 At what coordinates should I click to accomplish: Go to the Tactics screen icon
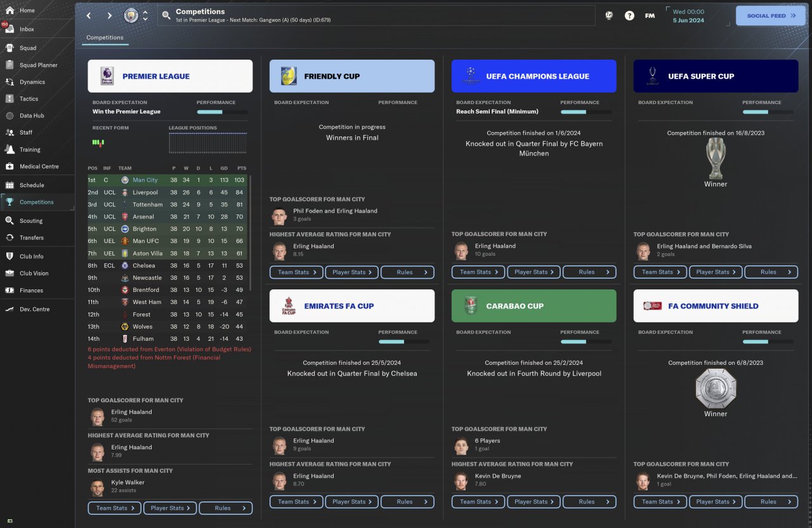point(10,98)
